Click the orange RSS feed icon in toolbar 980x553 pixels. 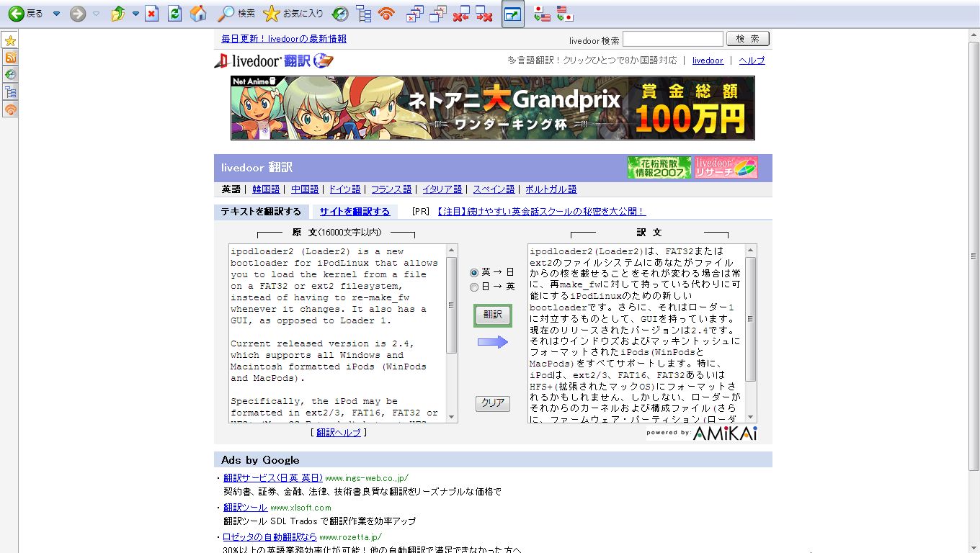tap(387, 13)
